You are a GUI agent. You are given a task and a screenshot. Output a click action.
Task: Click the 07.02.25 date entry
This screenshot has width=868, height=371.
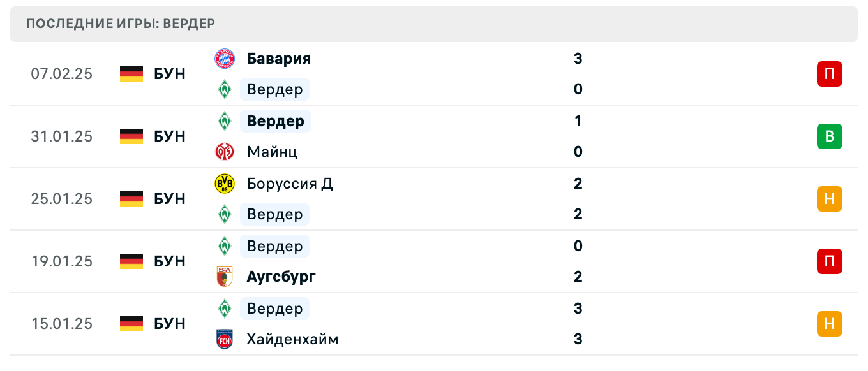click(x=62, y=74)
